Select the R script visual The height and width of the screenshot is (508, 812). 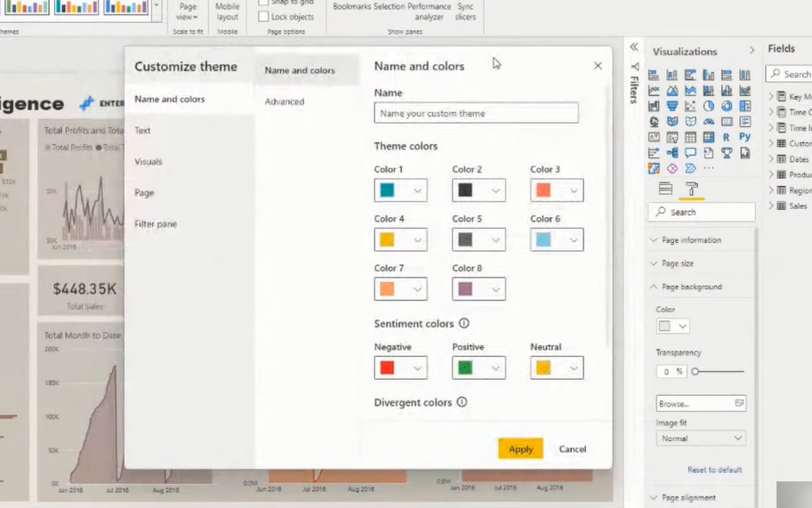click(728, 137)
